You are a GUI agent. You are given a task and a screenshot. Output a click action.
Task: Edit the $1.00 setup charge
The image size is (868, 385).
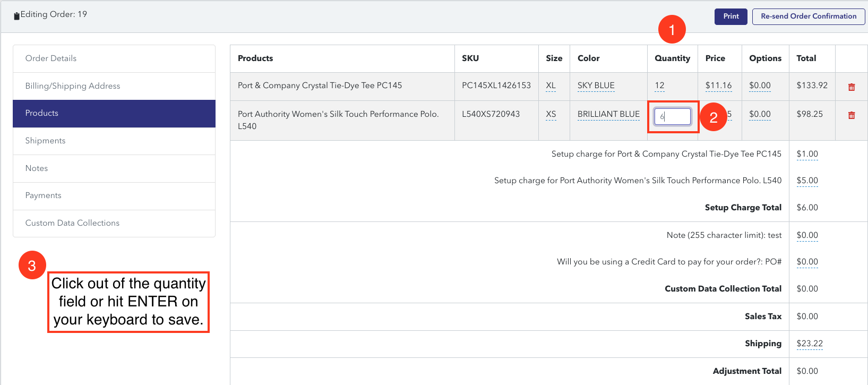[807, 154]
